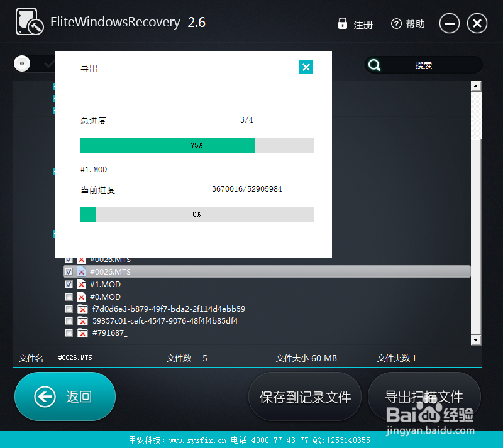
Task: Click the scrollbar up arrow
Action: pos(476,86)
